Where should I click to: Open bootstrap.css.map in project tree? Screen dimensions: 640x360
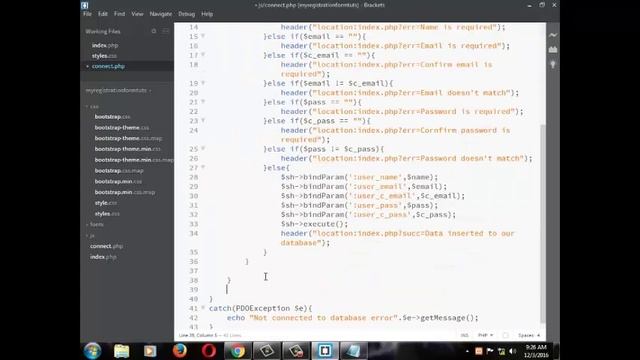pos(119,171)
